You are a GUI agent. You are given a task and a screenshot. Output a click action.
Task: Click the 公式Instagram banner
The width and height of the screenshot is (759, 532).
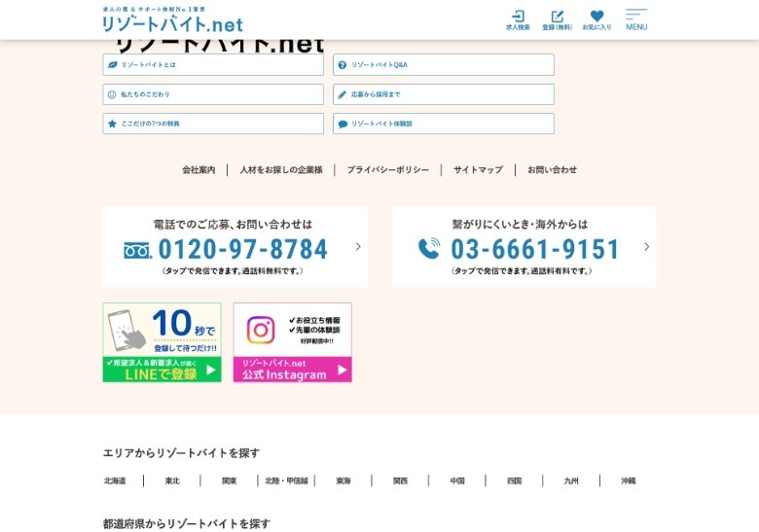pyautogui.click(x=292, y=342)
